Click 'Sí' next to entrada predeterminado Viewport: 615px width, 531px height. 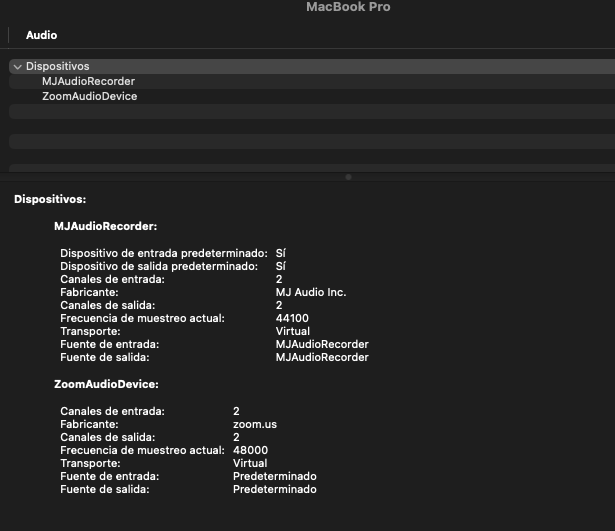(280, 253)
